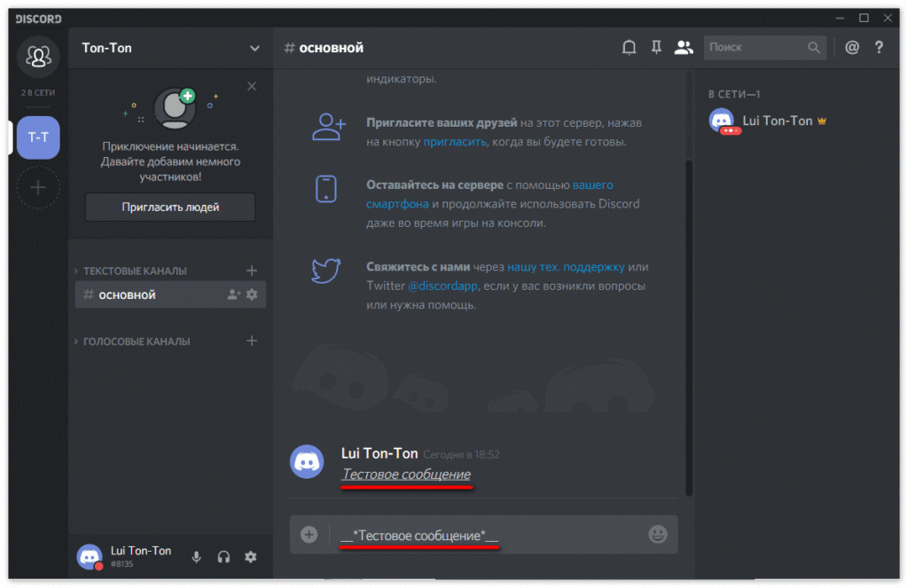The height and width of the screenshot is (588, 908).
Task: Create a new voice channel
Action: (x=251, y=341)
